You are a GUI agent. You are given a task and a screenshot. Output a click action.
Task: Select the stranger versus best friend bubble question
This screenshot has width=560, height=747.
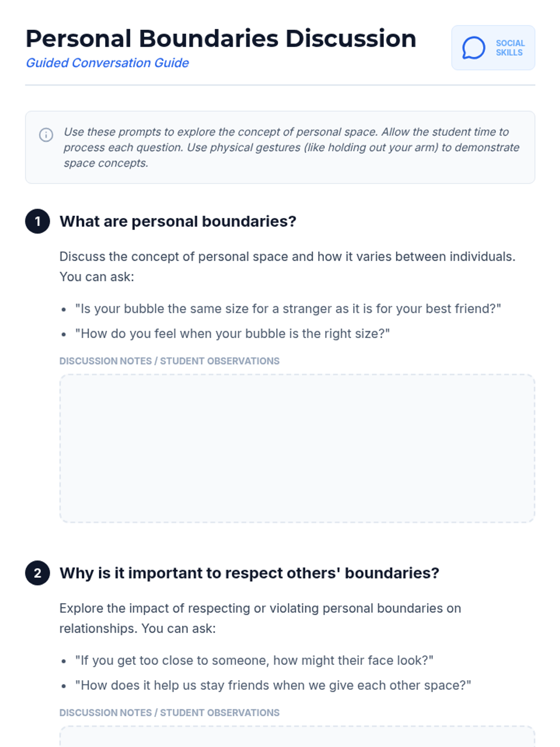[288, 309]
